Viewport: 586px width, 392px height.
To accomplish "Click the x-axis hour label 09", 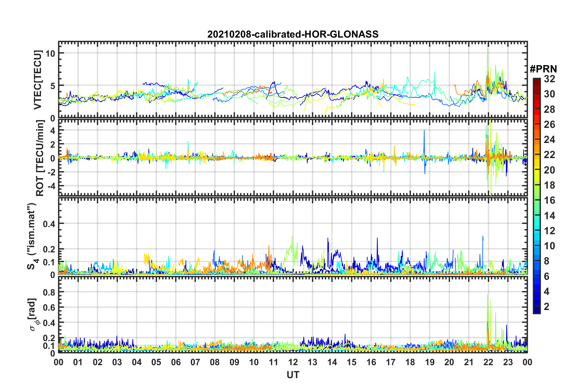I will tap(234, 362).
